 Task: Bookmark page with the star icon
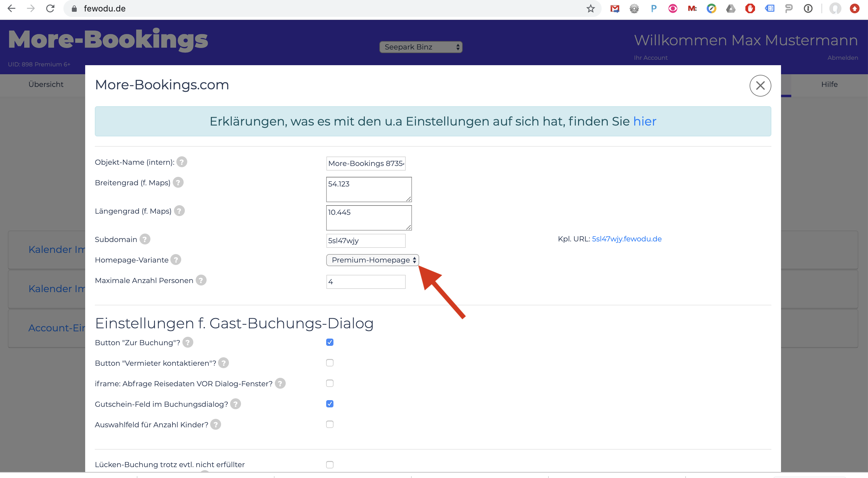tap(590, 8)
